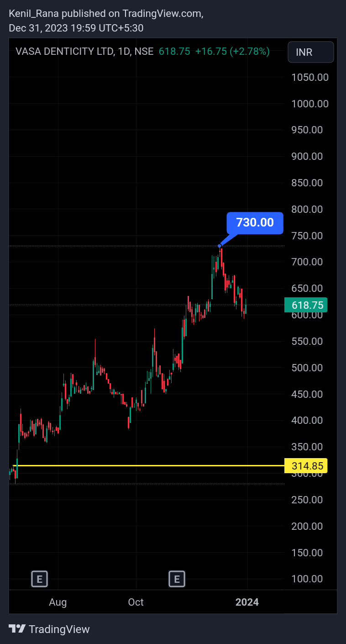The width and height of the screenshot is (346, 644).
Task: Click the Aug label on time axis
Action: point(58,602)
